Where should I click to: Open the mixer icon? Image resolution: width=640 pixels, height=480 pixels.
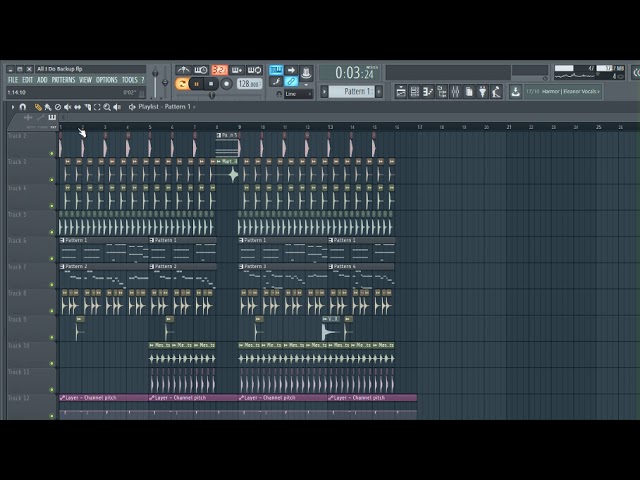(x=456, y=92)
